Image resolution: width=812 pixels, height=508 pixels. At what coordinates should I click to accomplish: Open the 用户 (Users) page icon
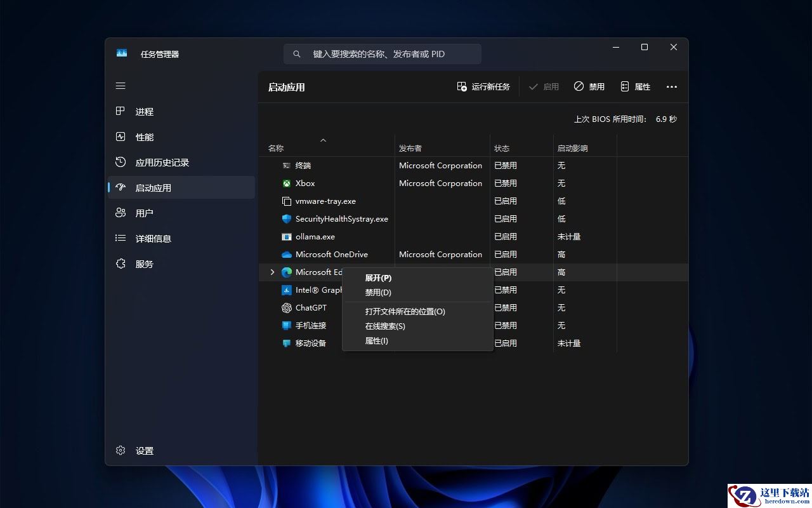coord(121,213)
